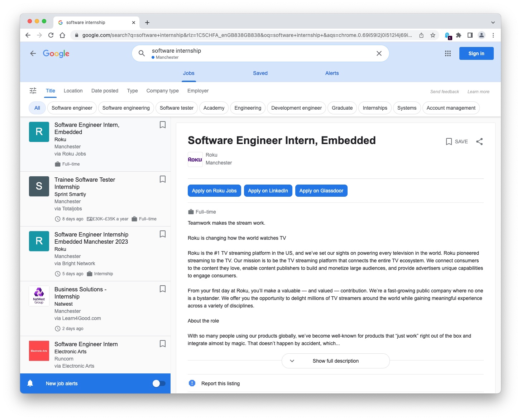Image resolution: width=521 pixels, height=420 pixels.
Task: Open the Google apps grid
Action: 448,53
